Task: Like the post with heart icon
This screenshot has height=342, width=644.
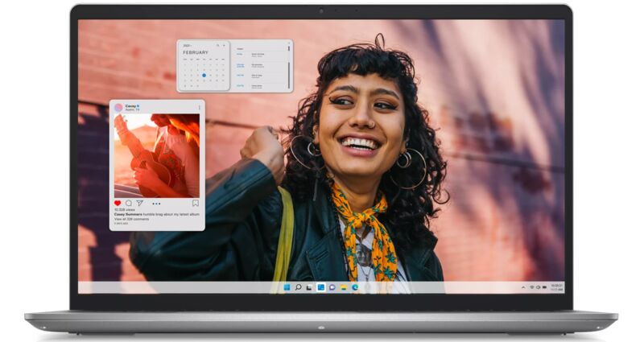Action: 118,204
